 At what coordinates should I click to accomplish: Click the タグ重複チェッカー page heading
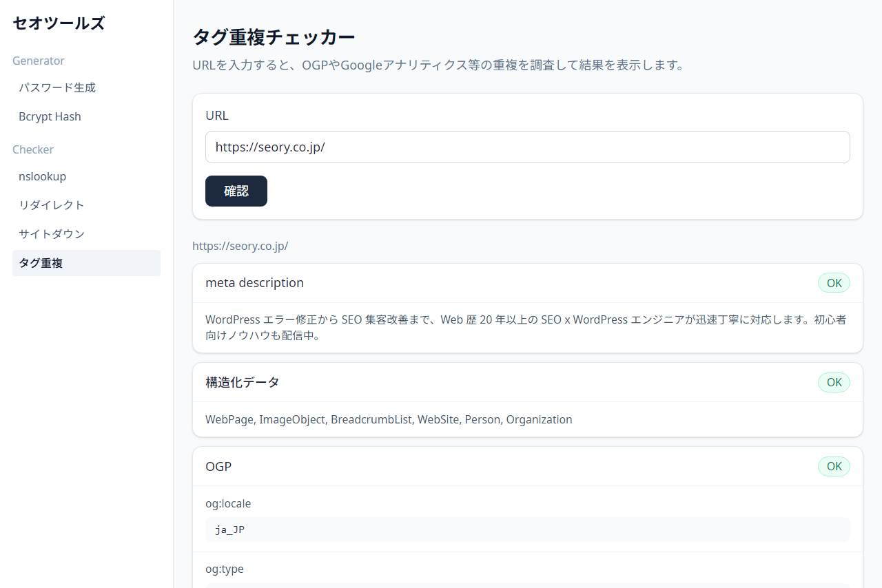tap(274, 37)
